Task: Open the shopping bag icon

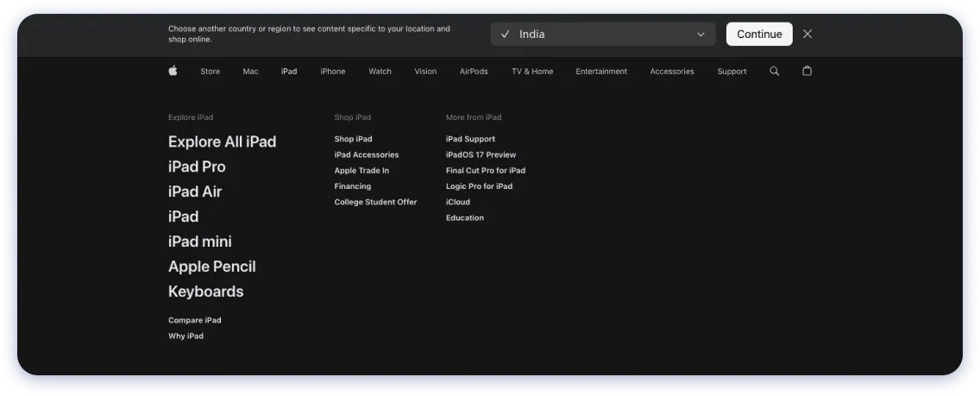Action: coord(807,71)
